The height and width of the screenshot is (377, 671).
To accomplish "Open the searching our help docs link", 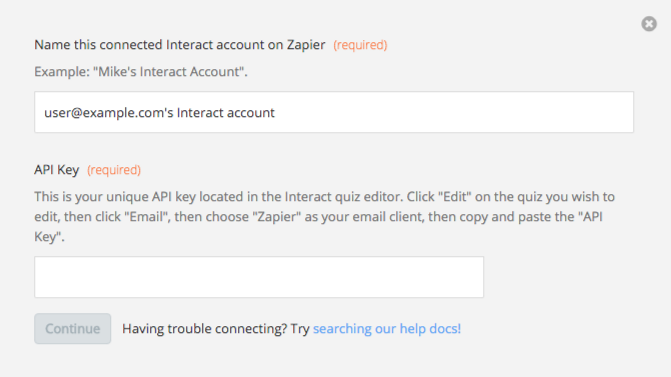I will [x=387, y=329].
